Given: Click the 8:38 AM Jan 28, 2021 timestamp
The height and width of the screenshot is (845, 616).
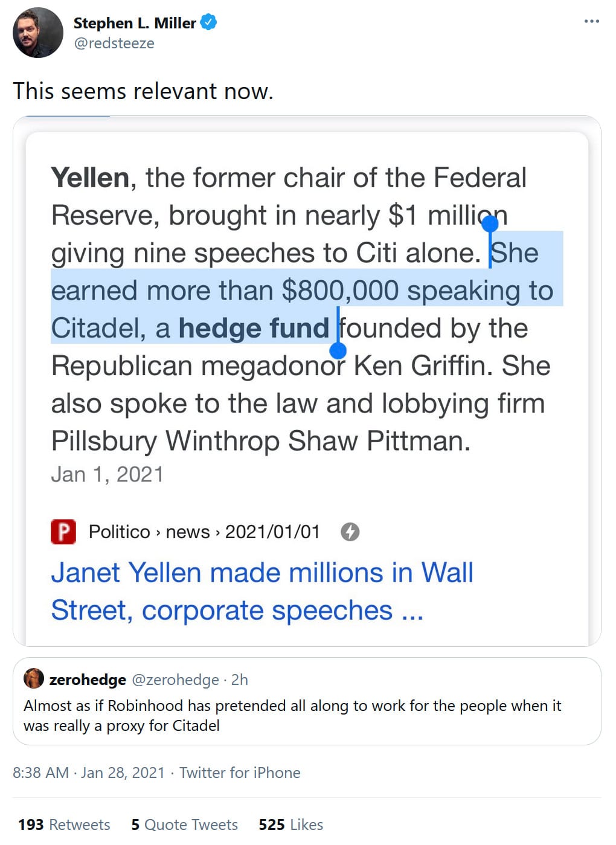Looking at the screenshot, I should click(x=89, y=773).
